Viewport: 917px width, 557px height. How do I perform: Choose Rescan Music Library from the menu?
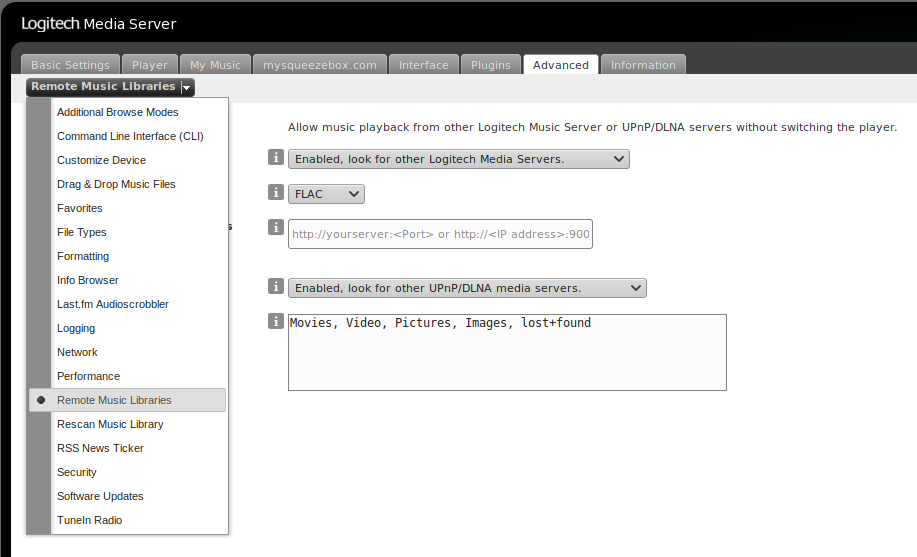127,424
